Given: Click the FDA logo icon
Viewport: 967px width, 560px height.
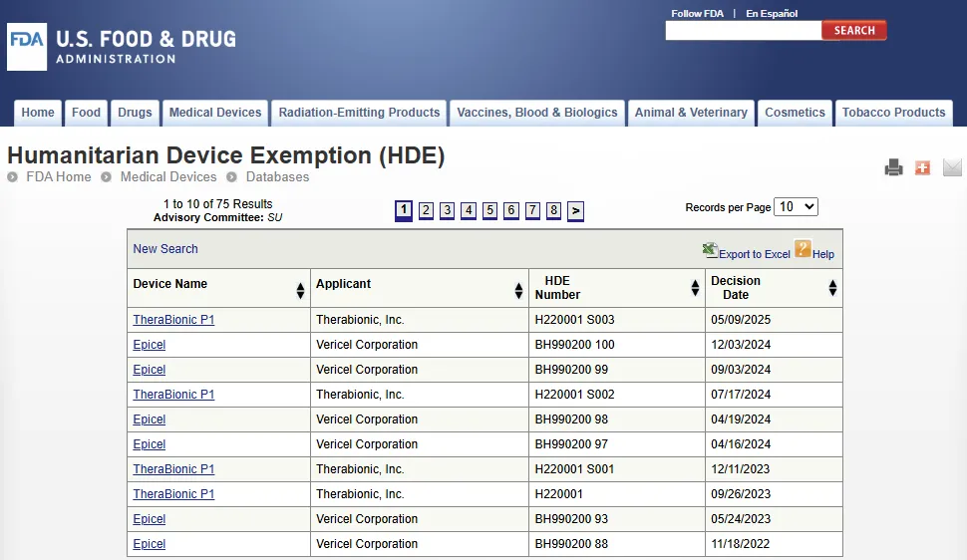Looking at the screenshot, I should tap(27, 47).
